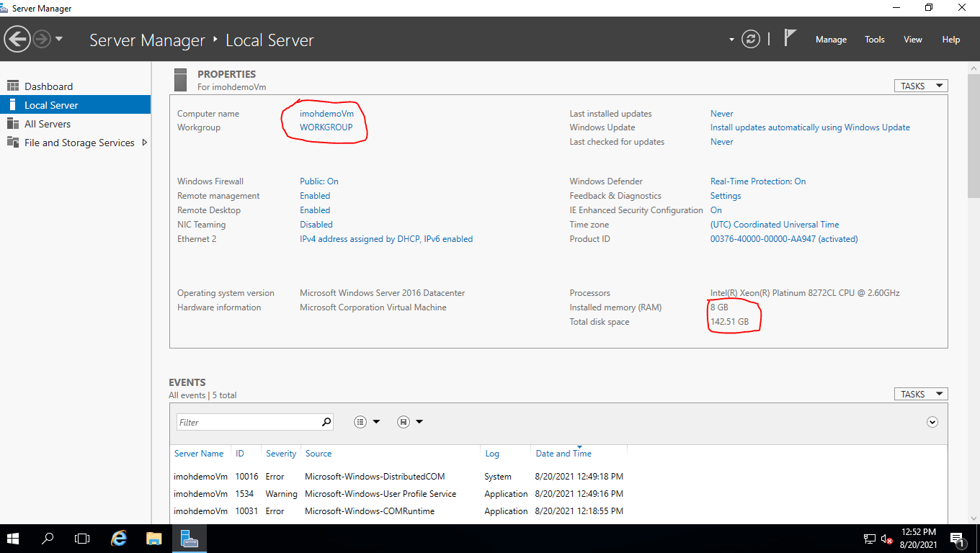Click Install updates automatically using Windows Update

810,127
